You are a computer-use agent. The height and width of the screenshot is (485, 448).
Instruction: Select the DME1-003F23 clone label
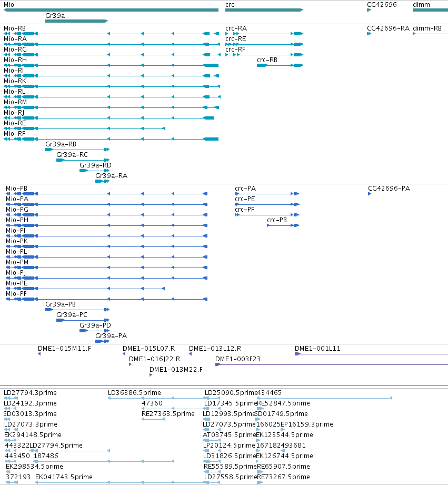(x=238, y=359)
